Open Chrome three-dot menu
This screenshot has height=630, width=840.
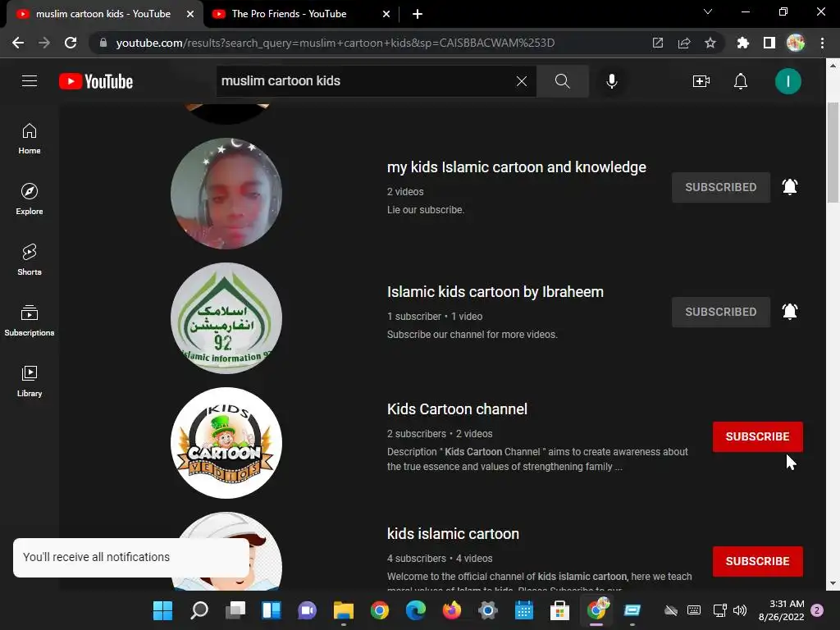click(x=822, y=43)
